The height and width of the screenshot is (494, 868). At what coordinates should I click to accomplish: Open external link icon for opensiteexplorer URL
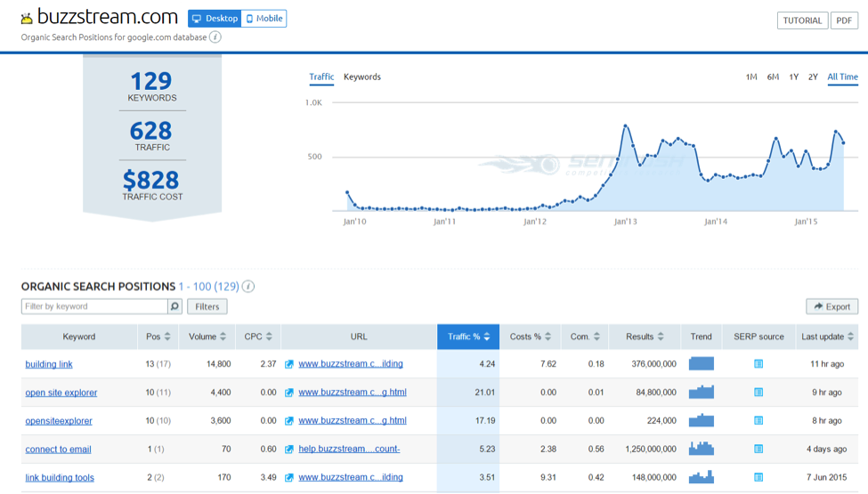289,421
